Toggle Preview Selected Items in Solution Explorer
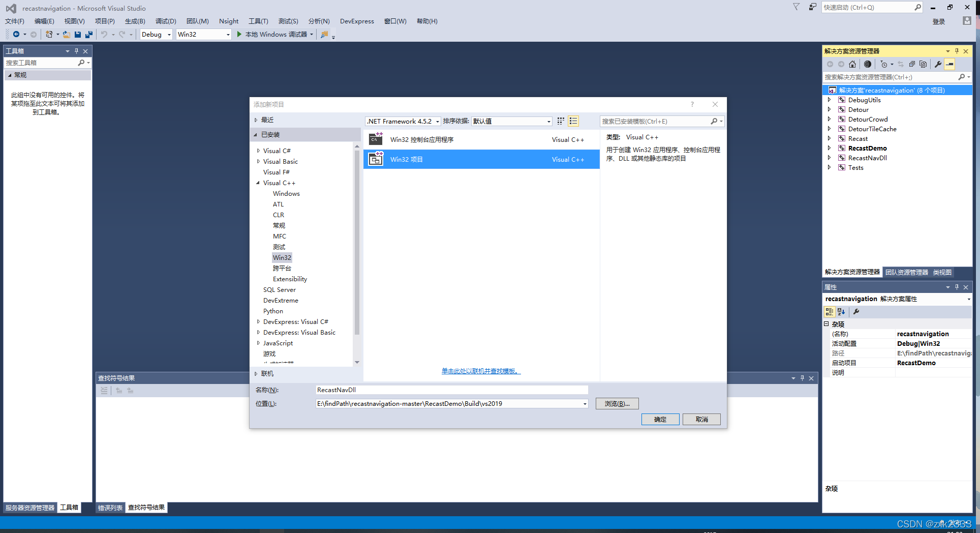The image size is (980, 533). [950, 64]
